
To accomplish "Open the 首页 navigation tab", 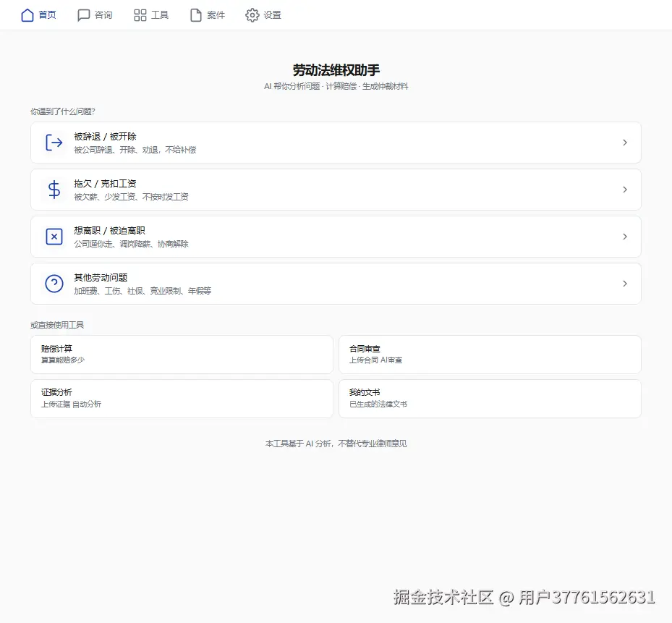I will click(x=38, y=15).
